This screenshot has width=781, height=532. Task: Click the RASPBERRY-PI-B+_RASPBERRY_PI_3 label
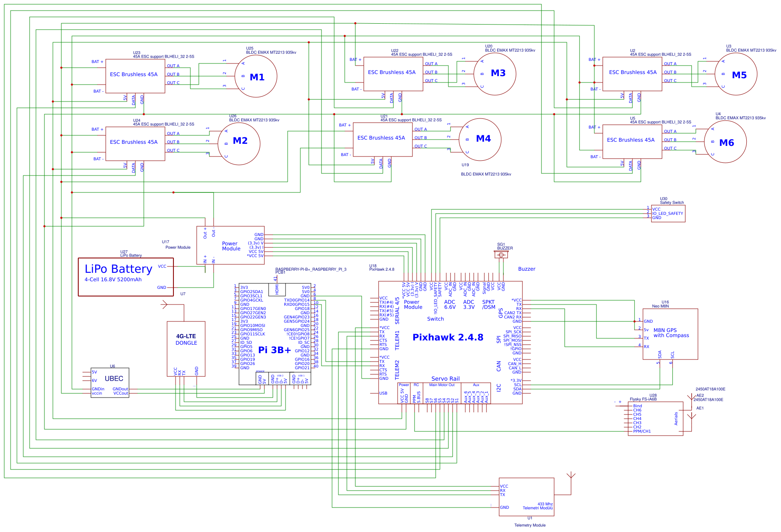pyautogui.click(x=311, y=269)
